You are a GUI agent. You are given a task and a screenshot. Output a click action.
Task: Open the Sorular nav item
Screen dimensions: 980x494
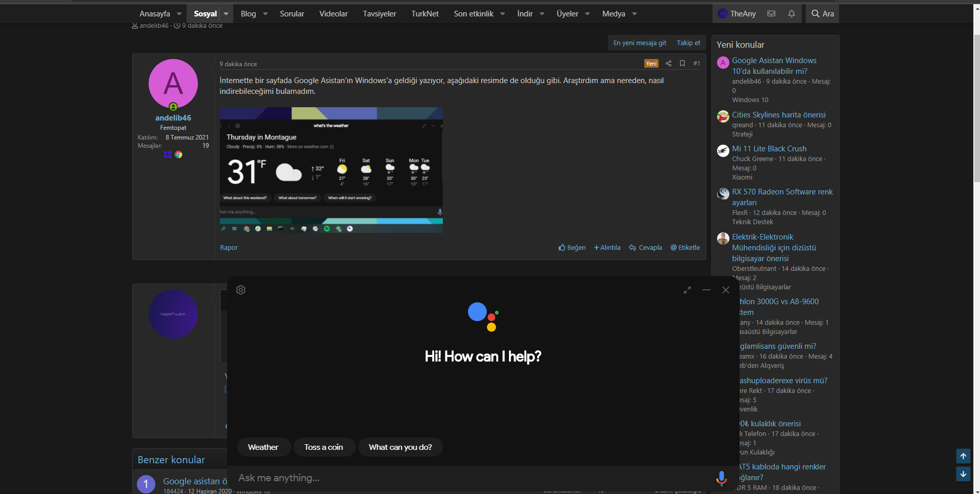292,14
